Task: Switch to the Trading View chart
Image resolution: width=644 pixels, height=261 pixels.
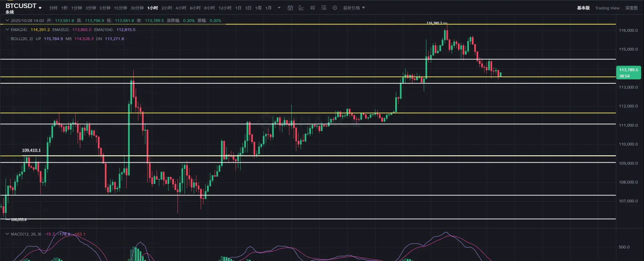Action: [x=607, y=8]
